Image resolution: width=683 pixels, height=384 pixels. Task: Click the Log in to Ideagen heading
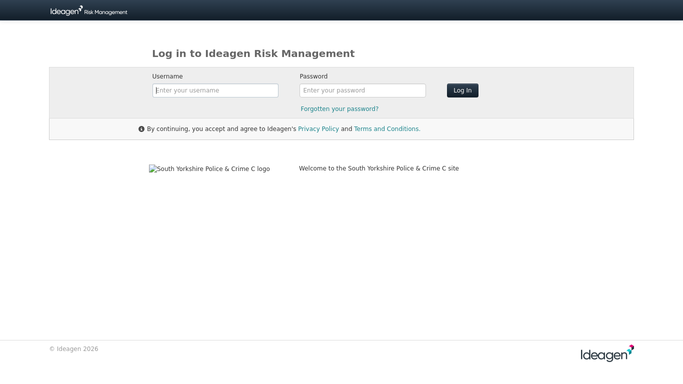[253, 54]
